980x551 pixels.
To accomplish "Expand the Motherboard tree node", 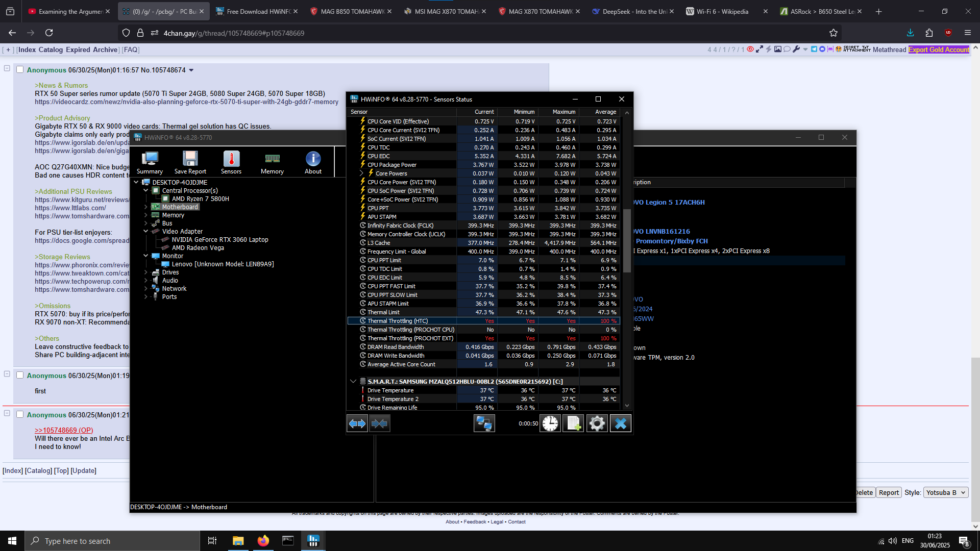I will tap(146, 207).
